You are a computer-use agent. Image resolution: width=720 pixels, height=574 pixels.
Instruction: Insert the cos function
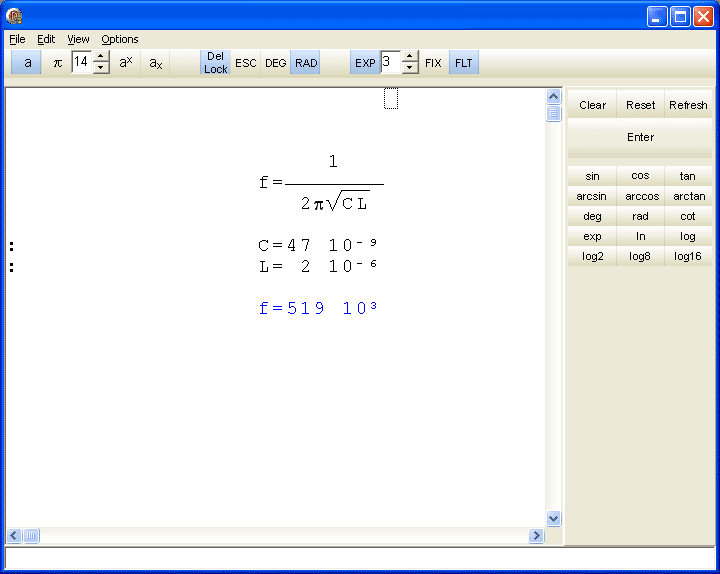pos(640,176)
